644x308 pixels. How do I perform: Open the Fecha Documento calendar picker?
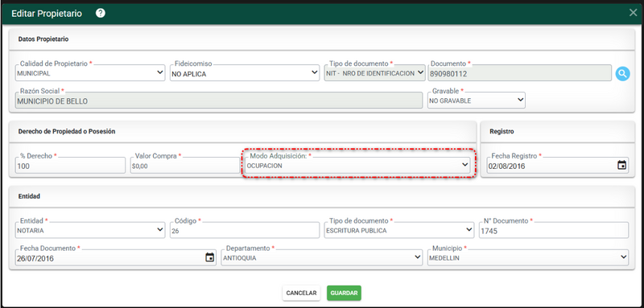(209, 257)
